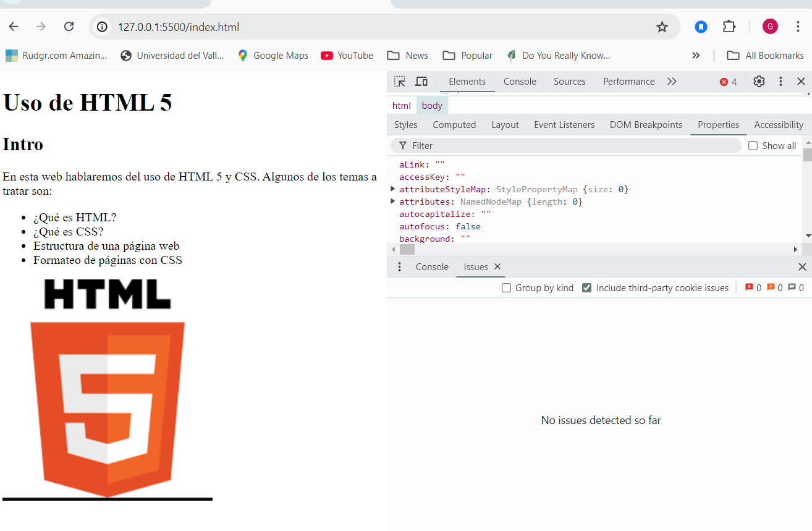Close the DevTools drawer panel

pyautogui.click(x=802, y=267)
